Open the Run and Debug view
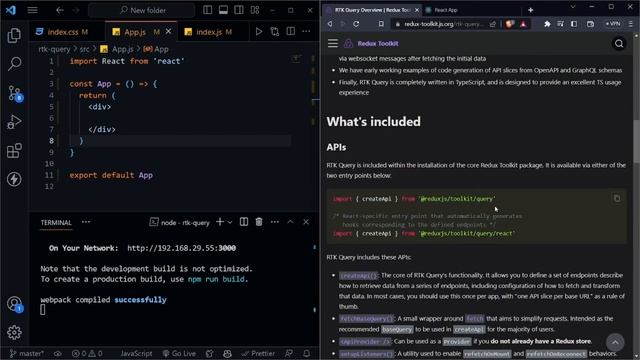The image size is (640, 360). tap(14, 122)
